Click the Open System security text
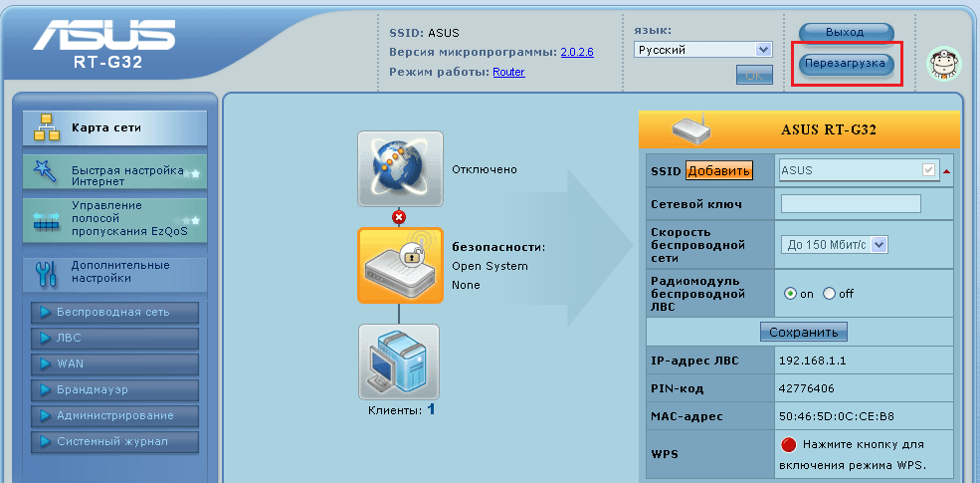This screenshot has height=483, width=980. pyautogui.click(x=490, y=266)
